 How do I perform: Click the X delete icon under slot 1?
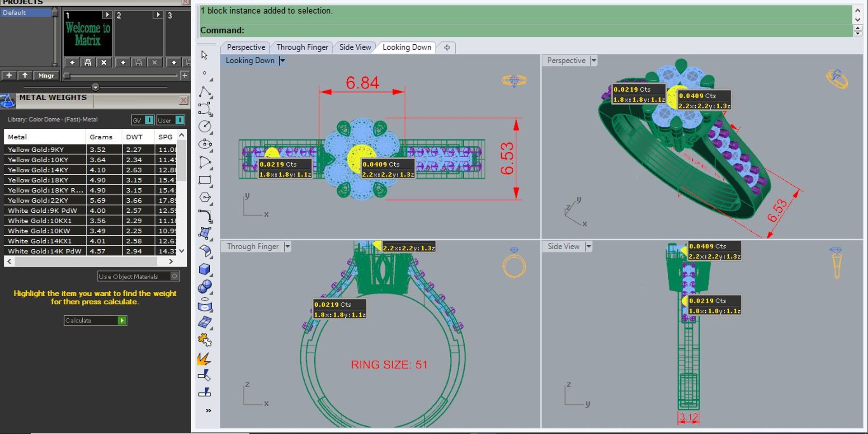[x=104, y=62]
